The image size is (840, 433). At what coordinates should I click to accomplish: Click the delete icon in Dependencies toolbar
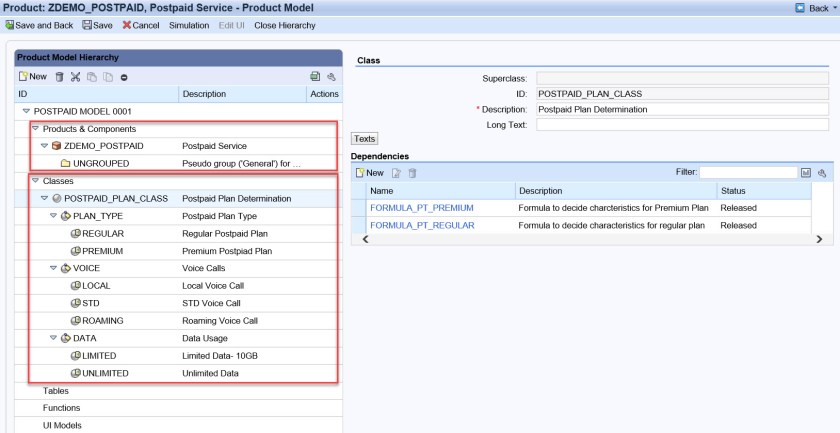411,173
